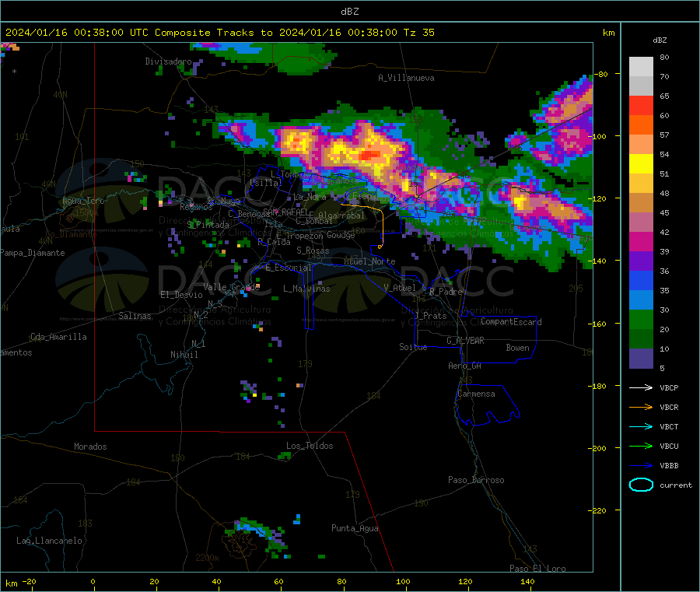Click the 'Divisadero' map label
This screenshot has height=592, width=700.
click(x=168, y=61)
